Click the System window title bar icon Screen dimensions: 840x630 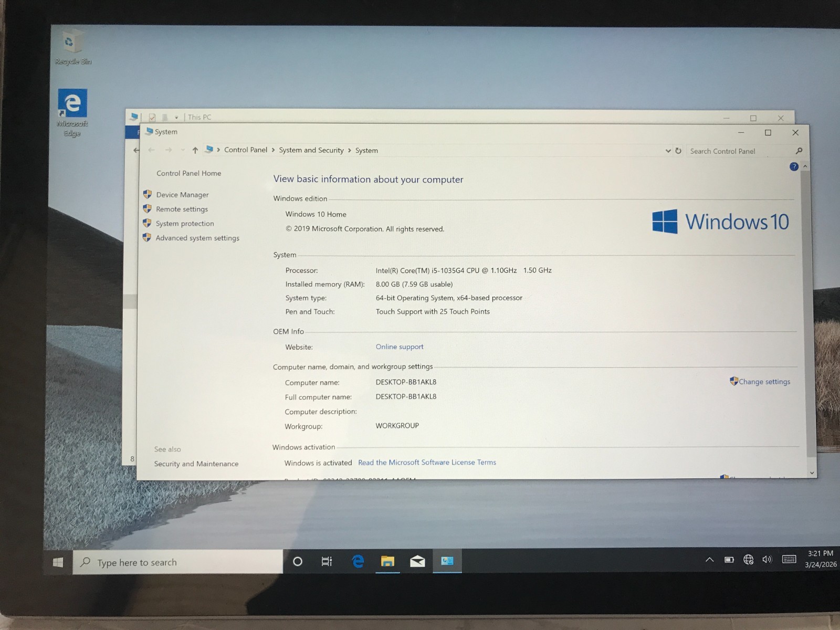[149, 131]
